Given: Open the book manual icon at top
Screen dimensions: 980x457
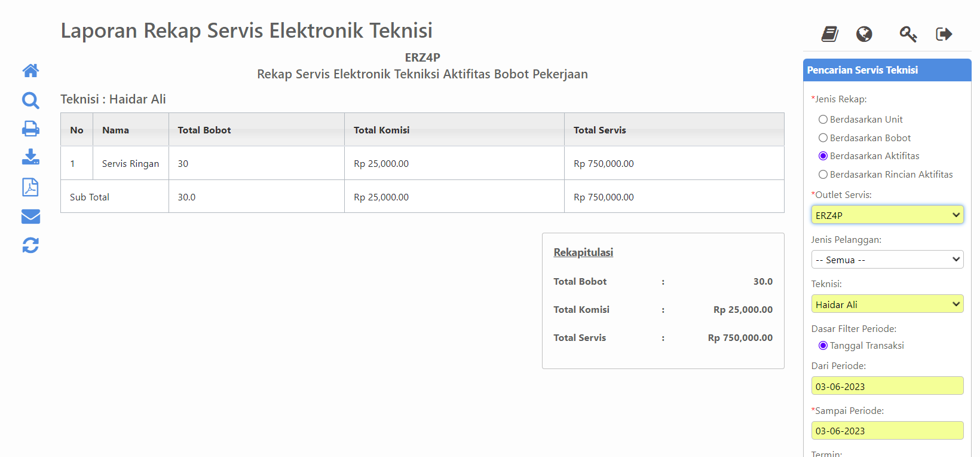Looking at the screenshot, I should point(830,34).
